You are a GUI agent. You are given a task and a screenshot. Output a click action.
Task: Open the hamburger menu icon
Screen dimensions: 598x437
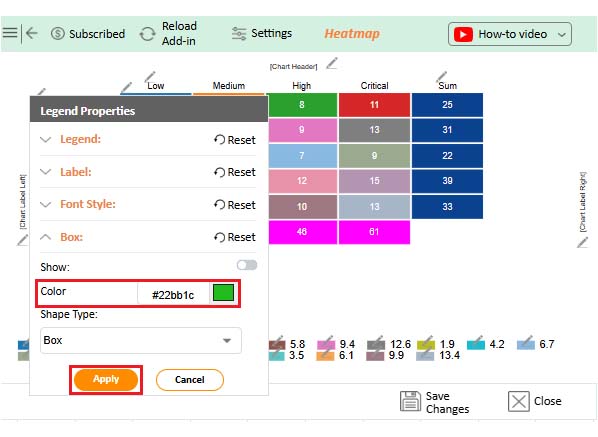[10, 33]
